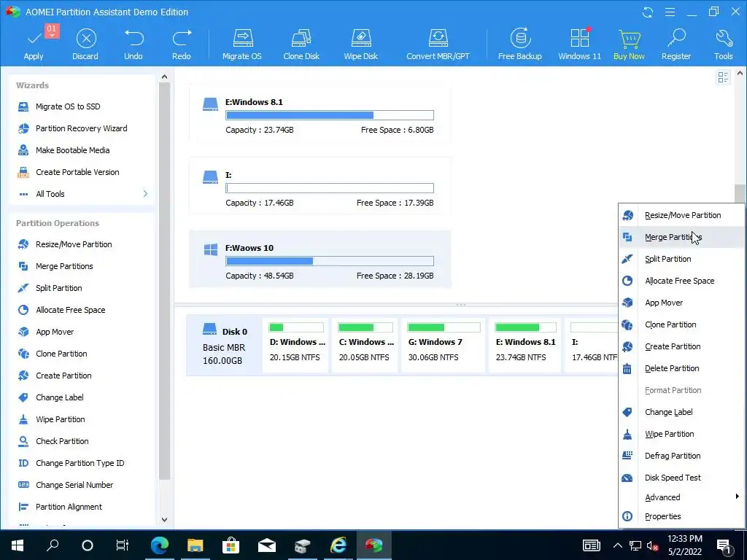
Task: Discard pending changes in toolbar
Action: coord(85,44)
